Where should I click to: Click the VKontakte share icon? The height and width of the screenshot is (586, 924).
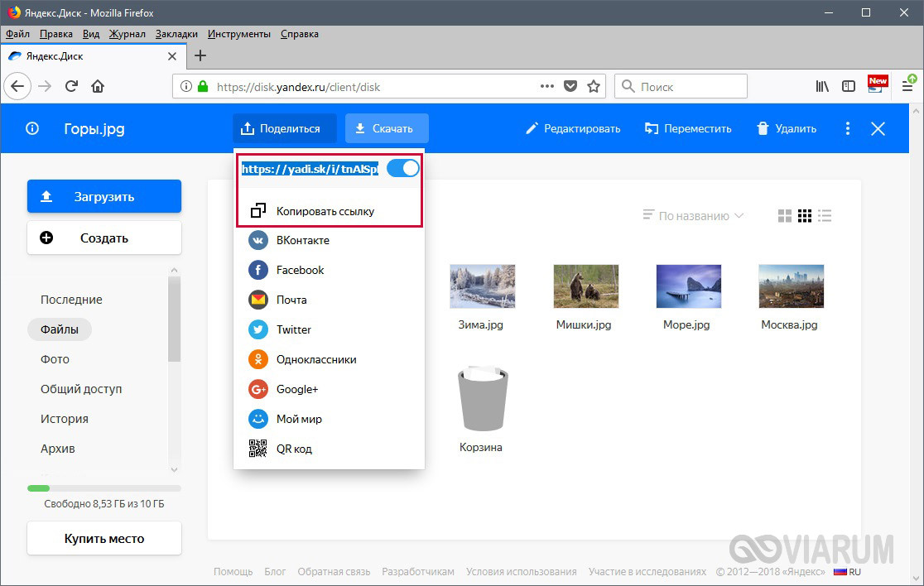[258, 240]
